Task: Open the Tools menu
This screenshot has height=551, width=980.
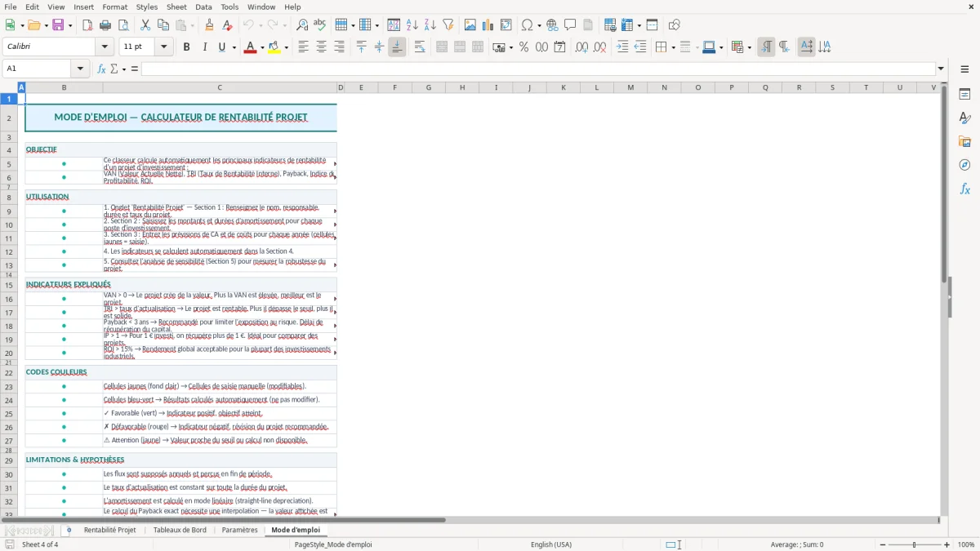Action: coord(229,7)
